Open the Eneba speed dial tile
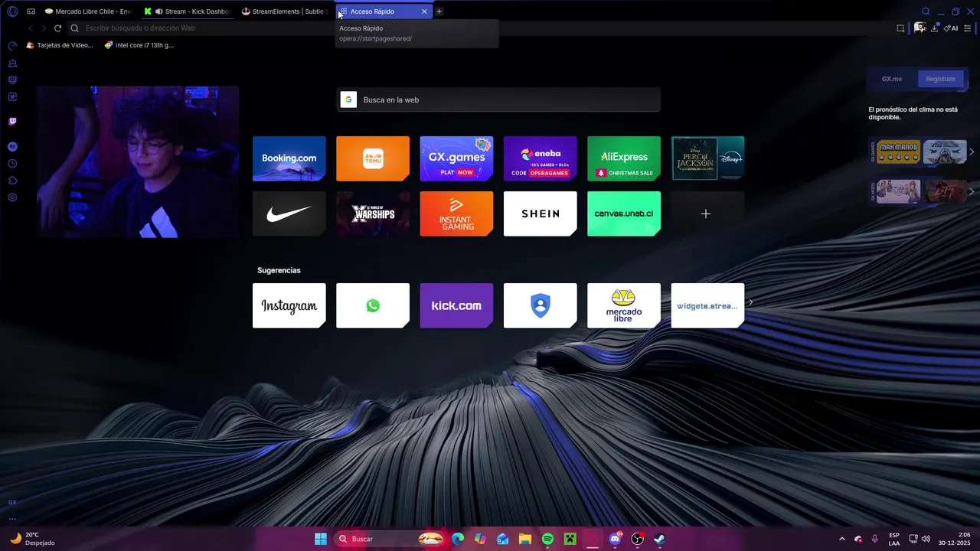This screenshot has height=551, width=980. [540, 158]
